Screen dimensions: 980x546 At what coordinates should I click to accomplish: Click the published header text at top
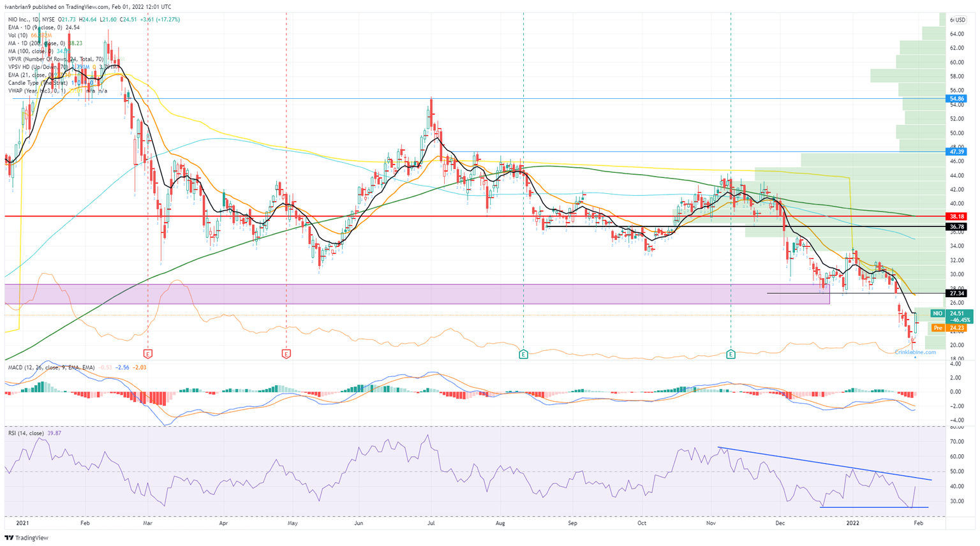tap(87, 7)
